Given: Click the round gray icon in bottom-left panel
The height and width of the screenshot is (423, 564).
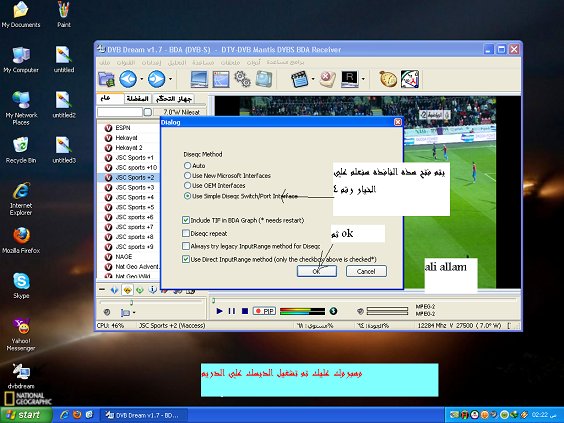Looking at the screenshot, I should (107, 312).
